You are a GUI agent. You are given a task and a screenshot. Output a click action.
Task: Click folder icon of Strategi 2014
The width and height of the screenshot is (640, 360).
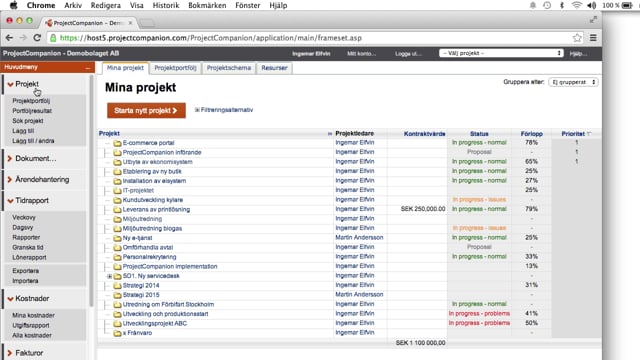click(118, 285)
